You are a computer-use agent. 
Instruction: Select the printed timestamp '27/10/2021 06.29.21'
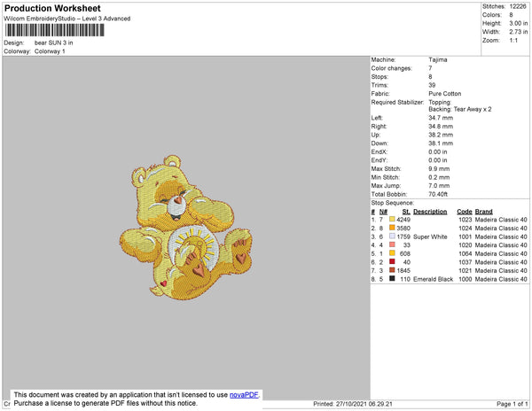364,404
